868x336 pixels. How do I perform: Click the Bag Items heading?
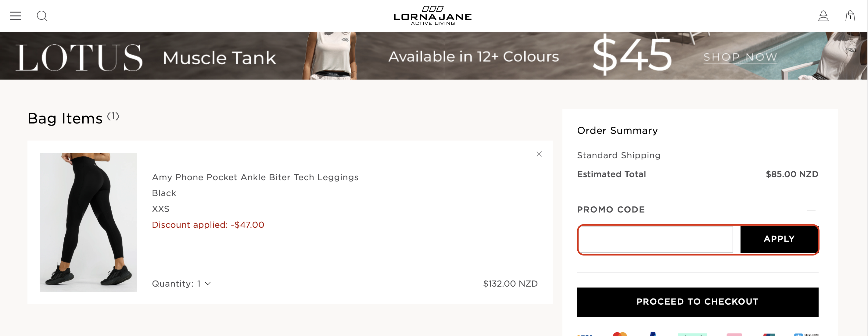tap(65, 118)
